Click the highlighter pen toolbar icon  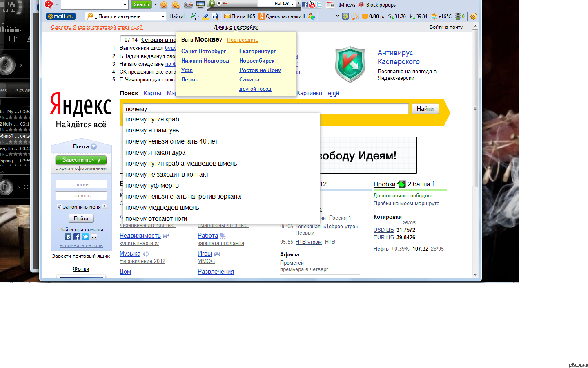(205, 16)
